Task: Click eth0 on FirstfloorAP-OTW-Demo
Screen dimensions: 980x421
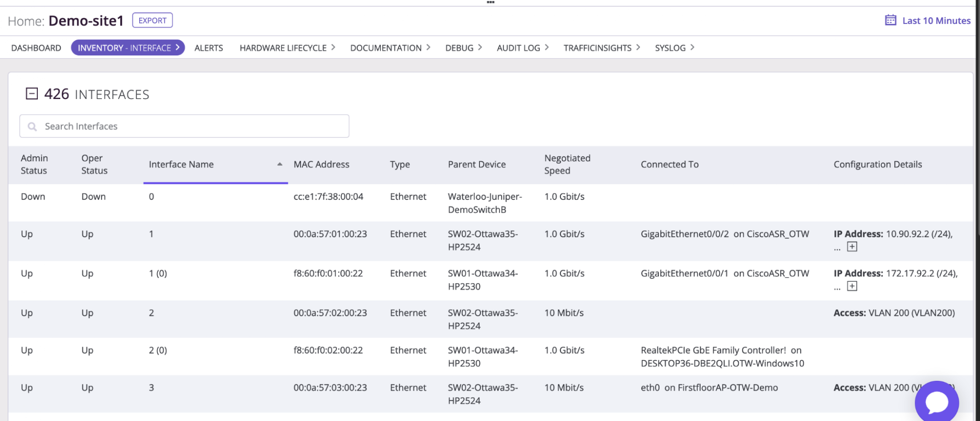Action: pyautogui.click(x=709, y=387)
